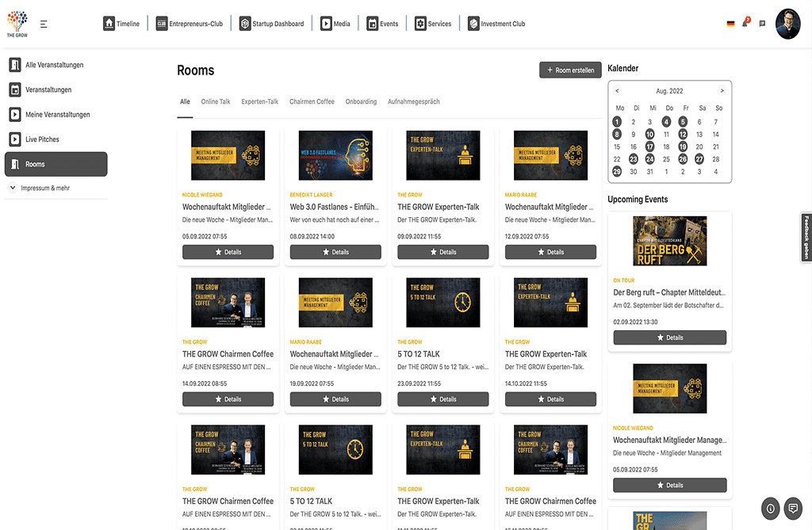The height and width of the screenshot is (530, 812).
Task: Go to next calendar month
Action: click(x=722, y=90)
